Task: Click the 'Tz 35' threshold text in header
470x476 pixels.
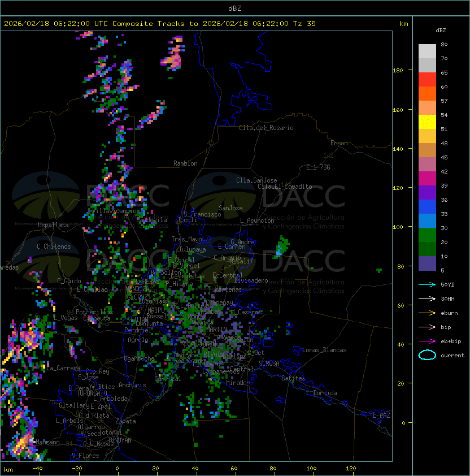Action: 304,24
